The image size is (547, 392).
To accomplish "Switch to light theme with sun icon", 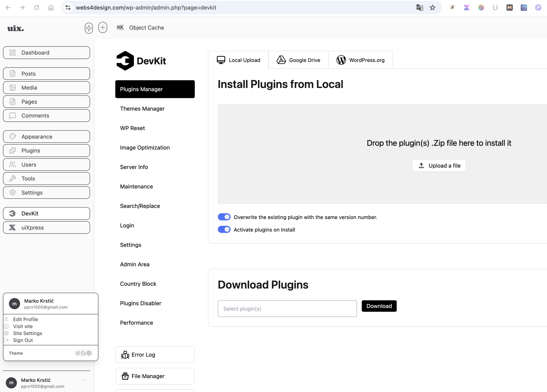I will tap(78, 353).
